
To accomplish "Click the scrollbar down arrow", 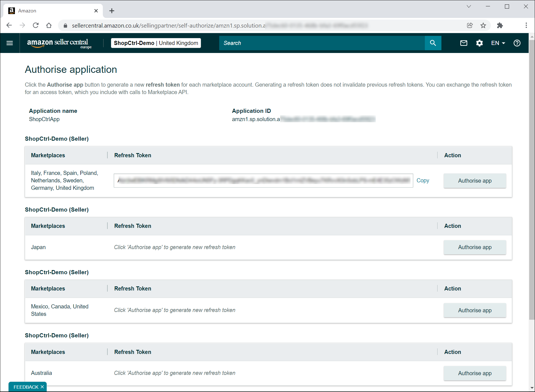I will 532,388.
